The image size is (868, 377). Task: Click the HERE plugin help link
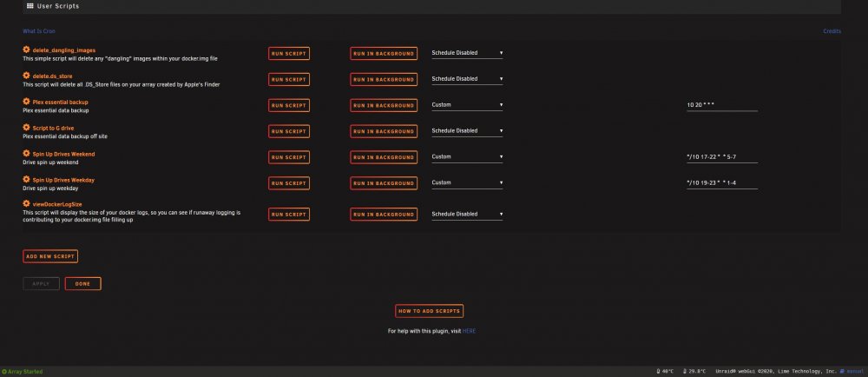coord(469,331)
